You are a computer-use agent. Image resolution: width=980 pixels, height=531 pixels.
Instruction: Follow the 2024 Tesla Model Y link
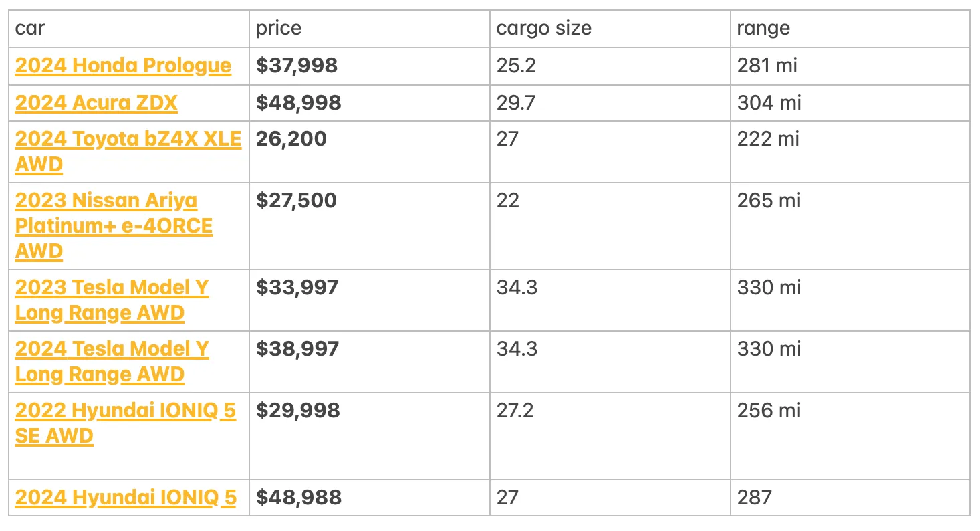point(112,350)
